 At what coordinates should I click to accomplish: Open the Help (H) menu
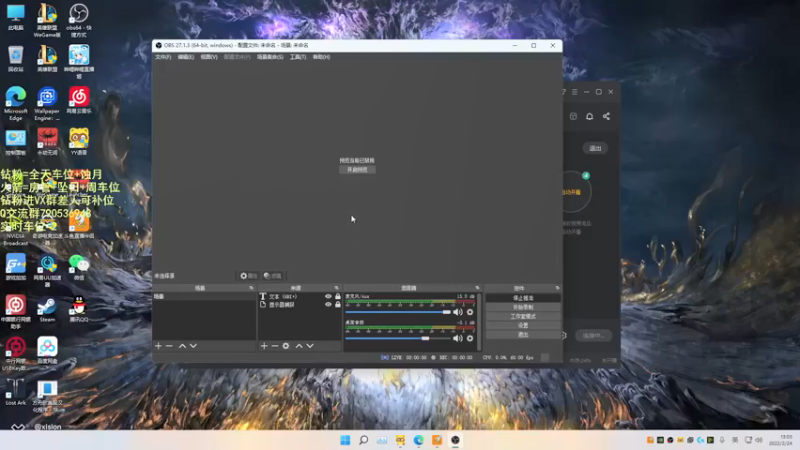coord(321,57)
